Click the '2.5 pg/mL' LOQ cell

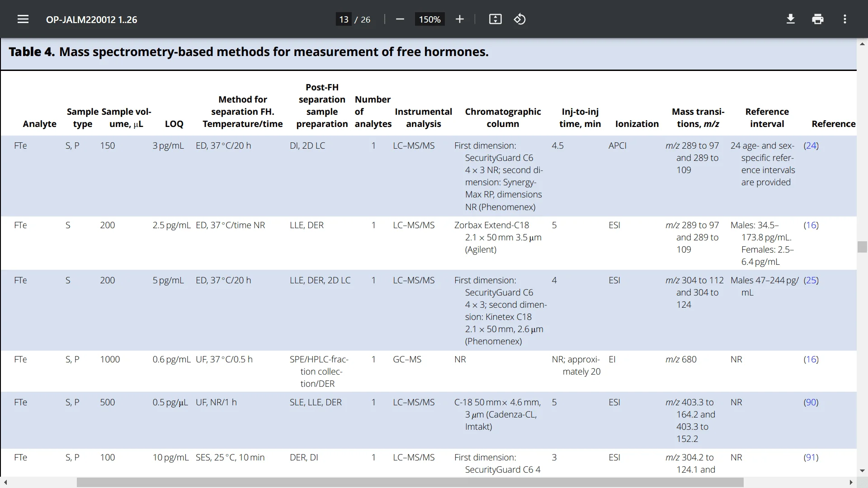pyautogui.click(x=171, y=225)
